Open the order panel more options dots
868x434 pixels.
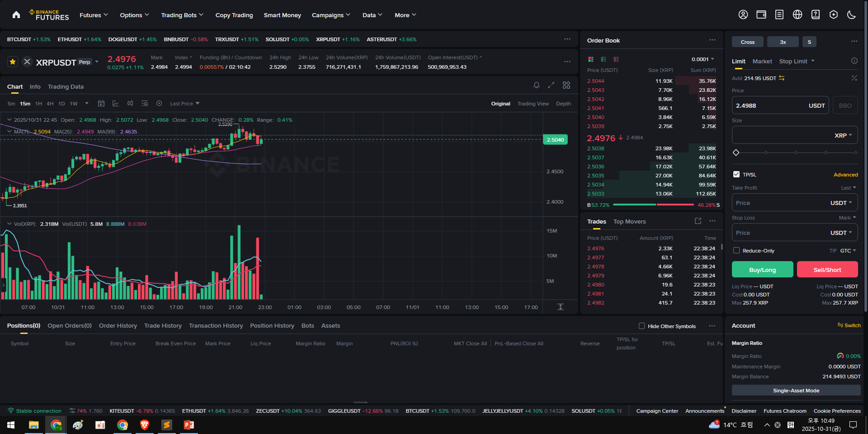(x=854, y=41)
